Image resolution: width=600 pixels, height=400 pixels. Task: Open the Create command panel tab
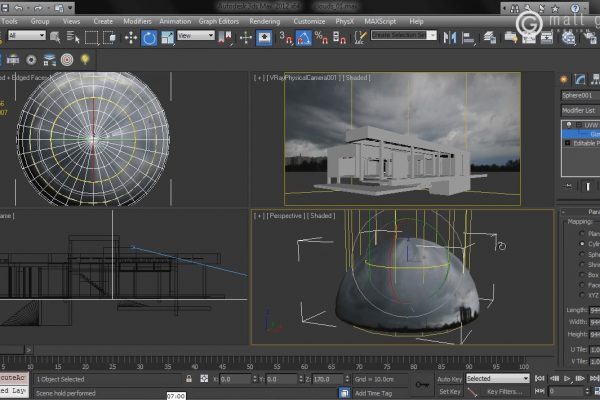(x=564, y=79)
